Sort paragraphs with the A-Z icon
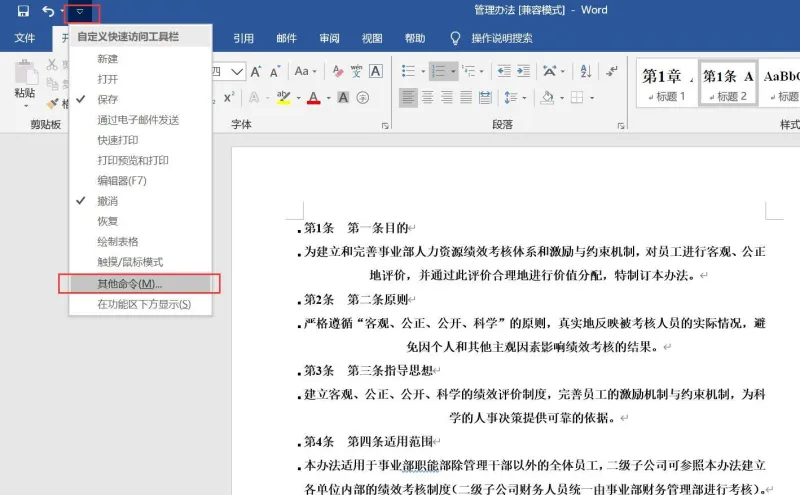 [586, 71]
